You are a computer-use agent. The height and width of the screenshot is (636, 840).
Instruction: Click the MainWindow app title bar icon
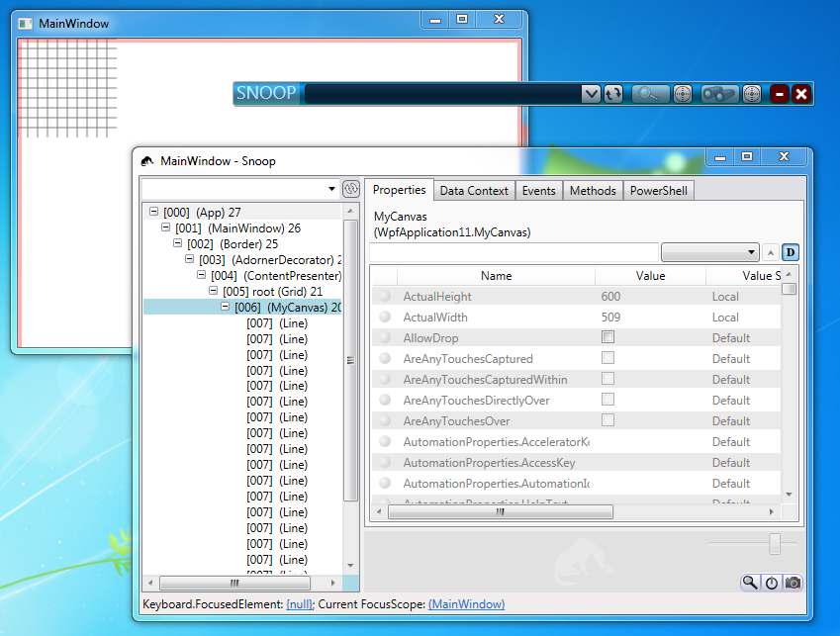tap(25, 24)
